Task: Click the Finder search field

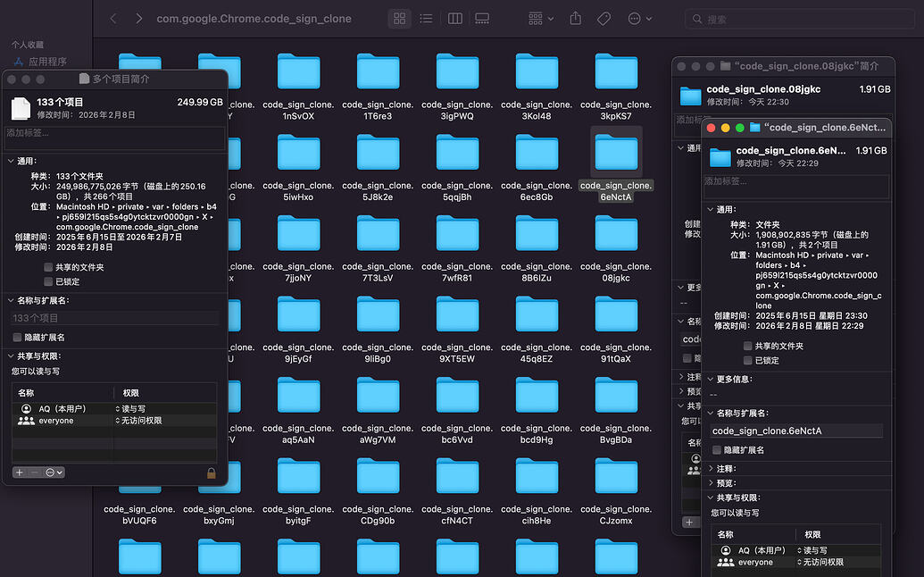Action: pos(800,20)
